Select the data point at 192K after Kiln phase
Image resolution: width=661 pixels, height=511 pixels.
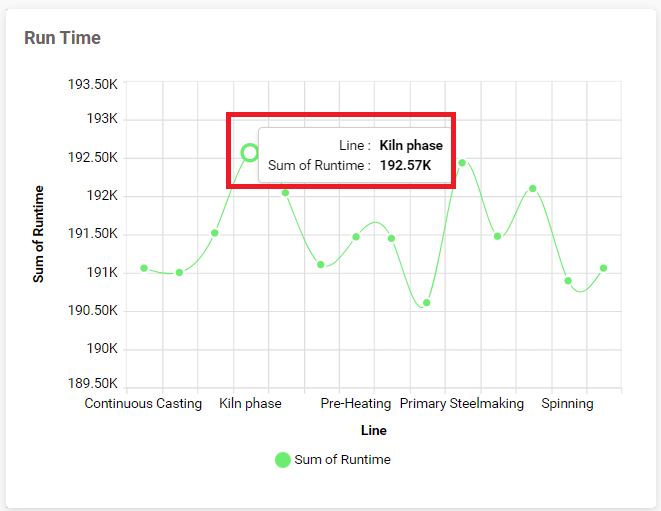click(285, 193)
